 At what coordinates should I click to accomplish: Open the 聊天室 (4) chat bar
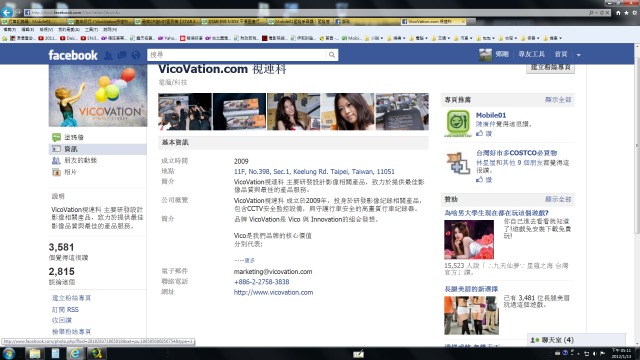(576, 340)
